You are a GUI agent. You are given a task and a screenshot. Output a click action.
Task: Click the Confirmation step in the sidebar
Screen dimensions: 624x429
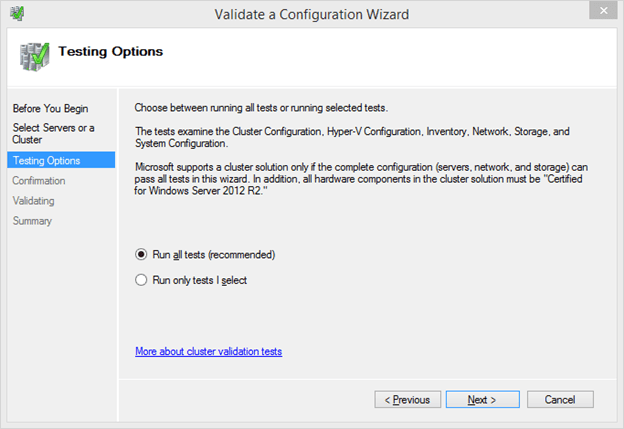click(39, 181)
